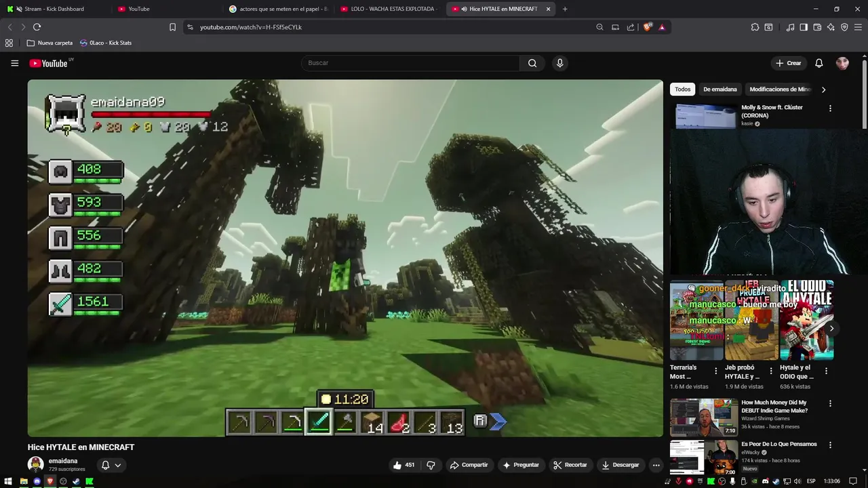This screenshot has width=868, height=488.
Task: Open the account avatar menu
Action: (842, 63)
